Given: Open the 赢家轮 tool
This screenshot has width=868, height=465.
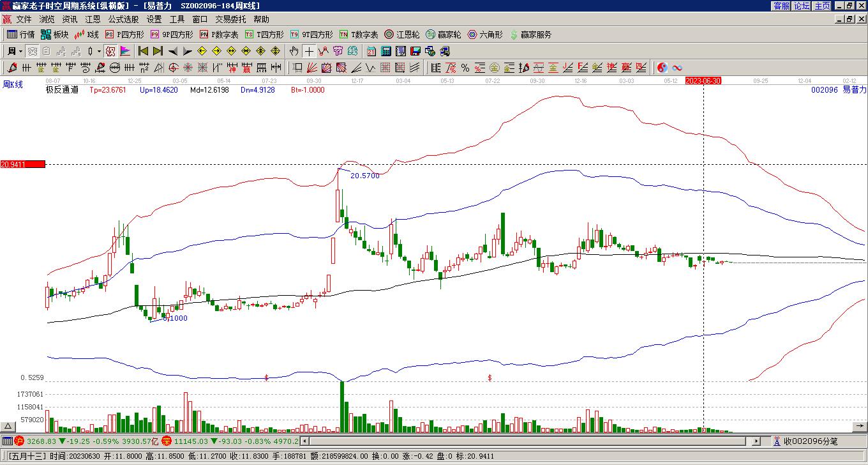Looking at the screenshot, I should click(x=444, y=34).
